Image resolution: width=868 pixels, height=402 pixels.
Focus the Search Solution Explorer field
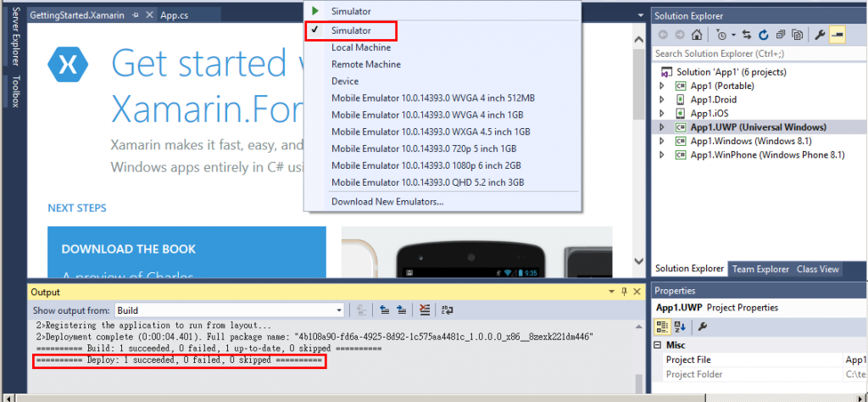pos(759,53)
